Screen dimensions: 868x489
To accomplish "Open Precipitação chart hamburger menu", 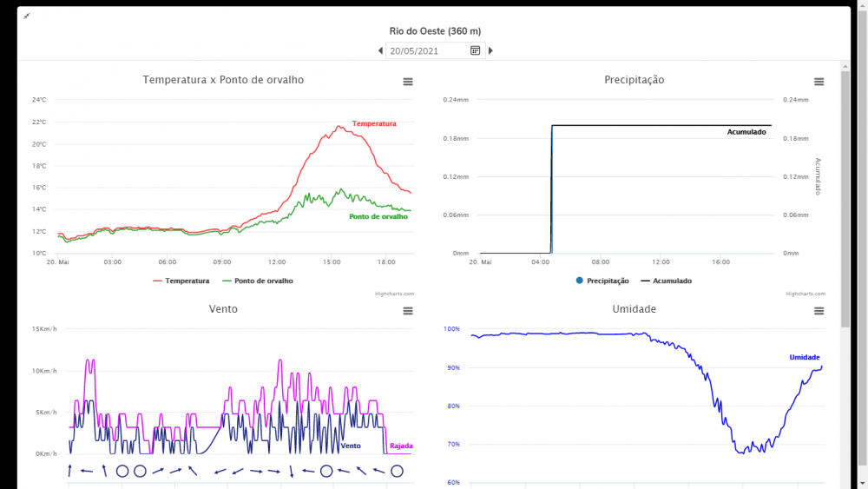I will coord(819,82).
